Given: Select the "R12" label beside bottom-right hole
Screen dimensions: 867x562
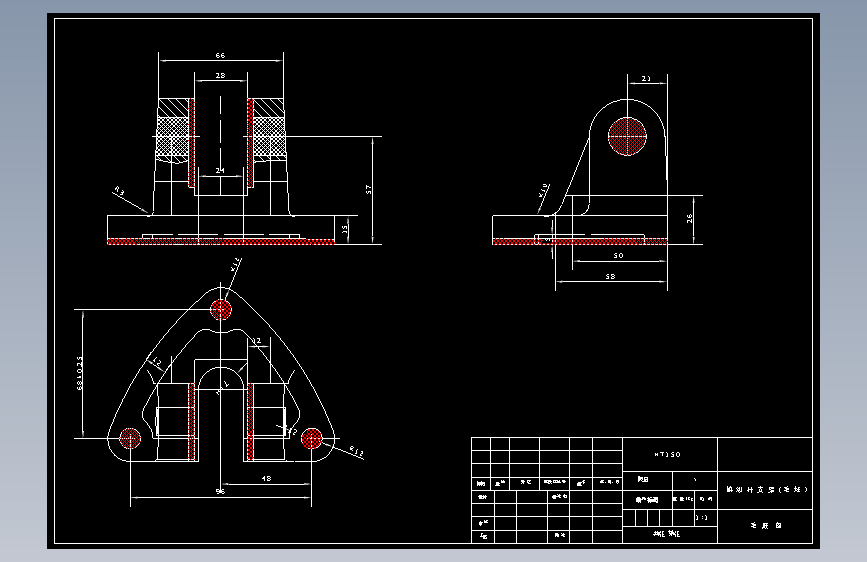Looking at the screenshot, I should click(x=357, y=451).
